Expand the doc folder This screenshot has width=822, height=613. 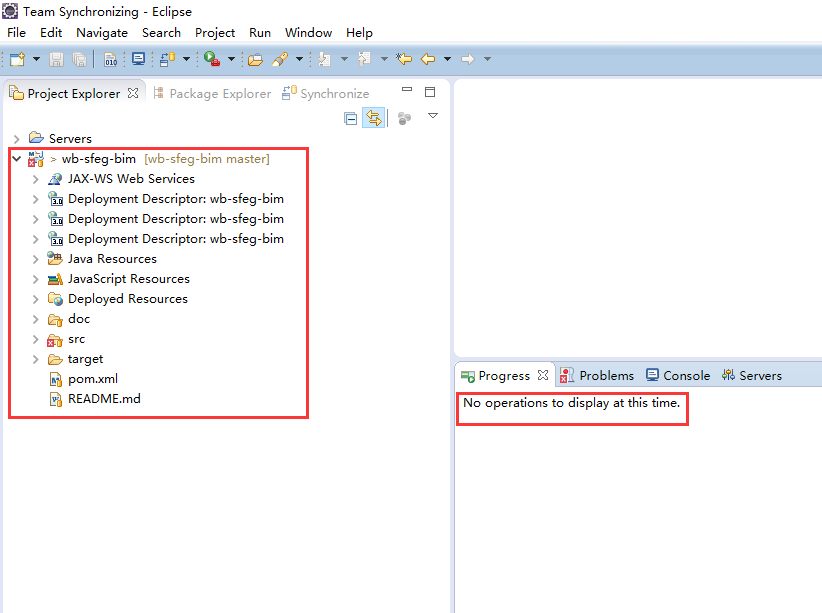35,319
